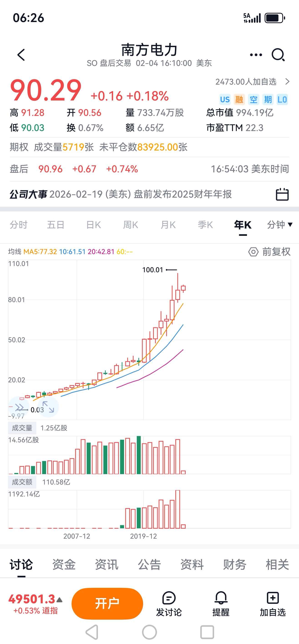This screenshot has height=644, width=299.
Task: Open the three-dot more options menu
Action: click(x=256, y=55)
